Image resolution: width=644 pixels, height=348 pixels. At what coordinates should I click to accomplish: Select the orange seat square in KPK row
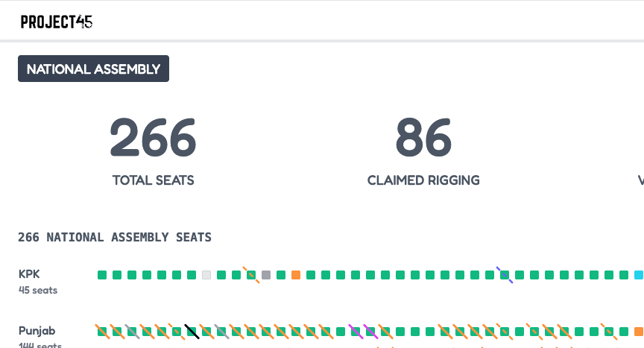(296, 275)
